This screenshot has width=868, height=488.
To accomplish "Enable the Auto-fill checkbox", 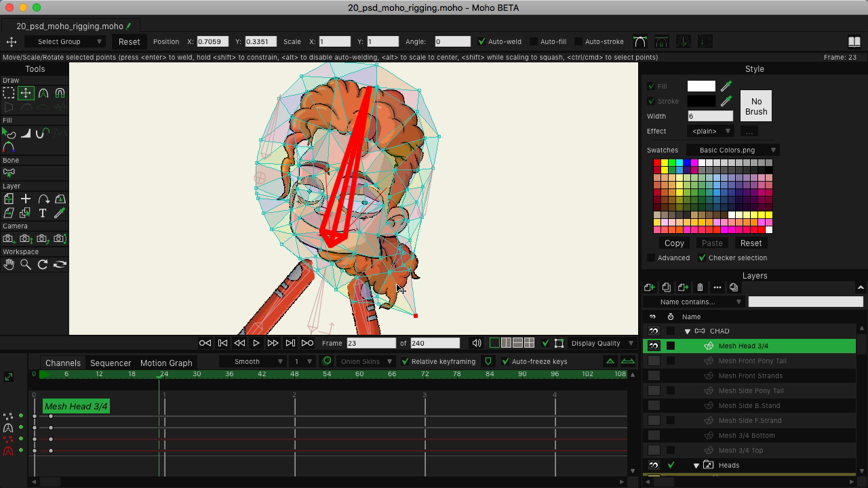I will 533,42.
